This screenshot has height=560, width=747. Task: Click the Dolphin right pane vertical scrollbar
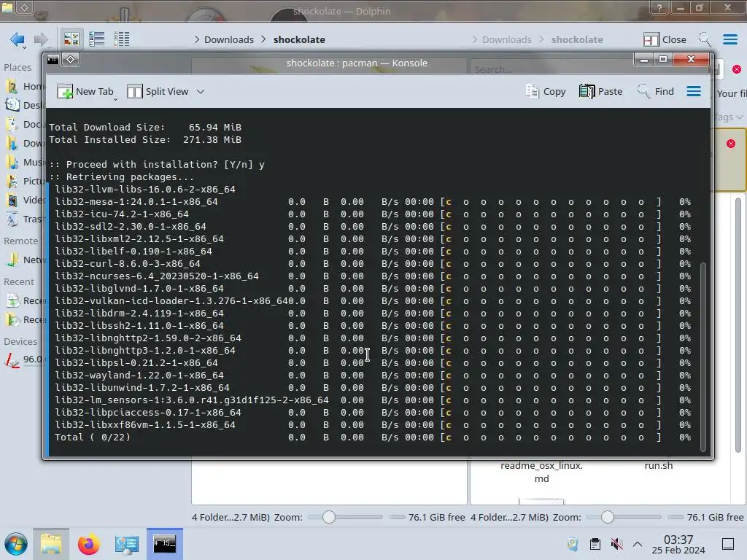tap(738, 324)
